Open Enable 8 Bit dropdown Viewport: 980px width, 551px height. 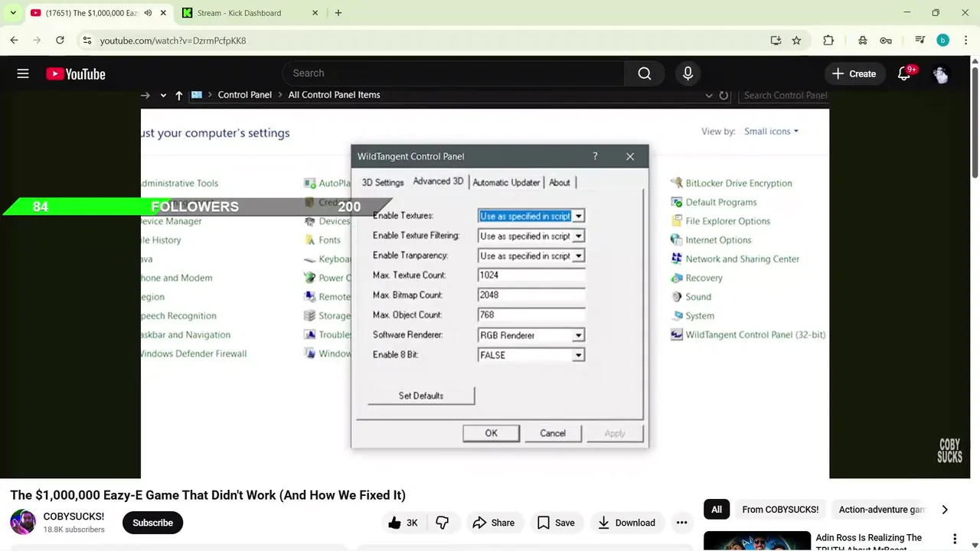coord(579,355)
